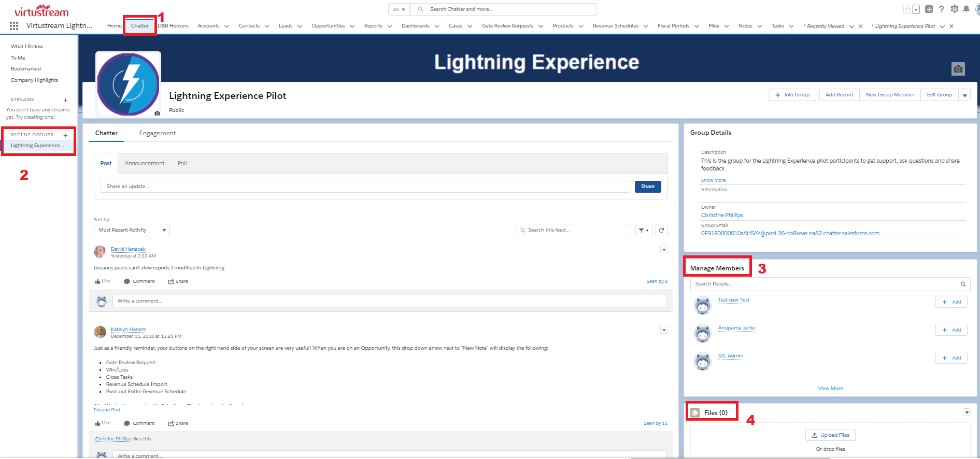This screenshot has height=459, width=980.
Task: Open Christine Phillips owner link
Action: click(722, 215)
